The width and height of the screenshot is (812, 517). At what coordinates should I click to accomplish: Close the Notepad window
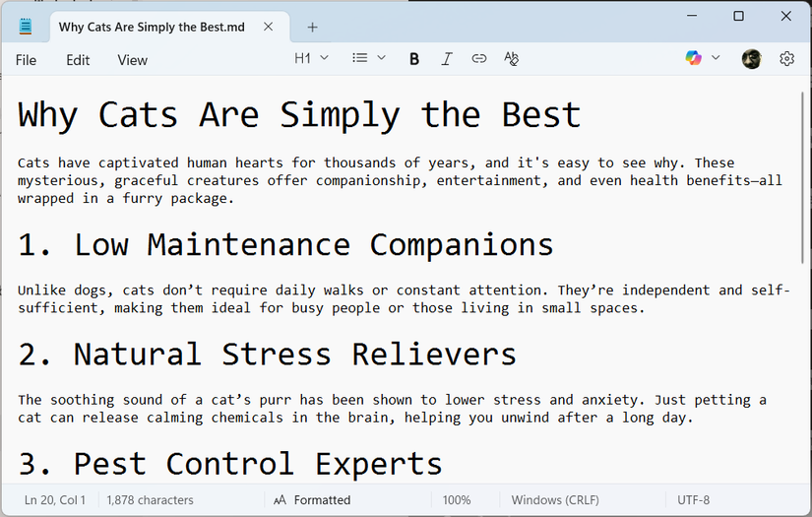[785, 16]
